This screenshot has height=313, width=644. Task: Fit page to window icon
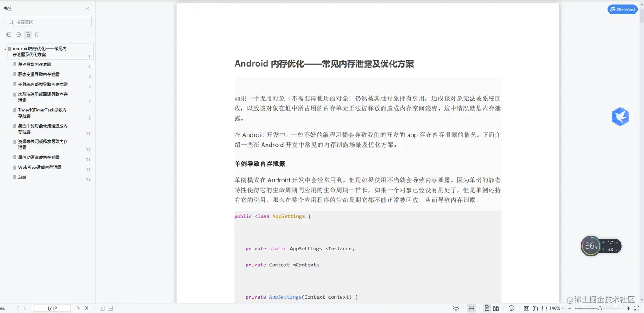tap(536, 308)
